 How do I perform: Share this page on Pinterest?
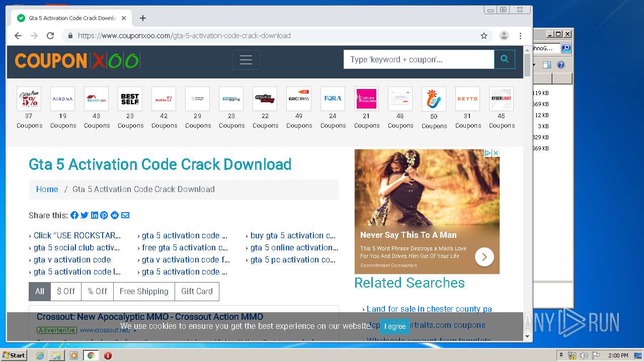pyautogui.click(x=104, y=215)
